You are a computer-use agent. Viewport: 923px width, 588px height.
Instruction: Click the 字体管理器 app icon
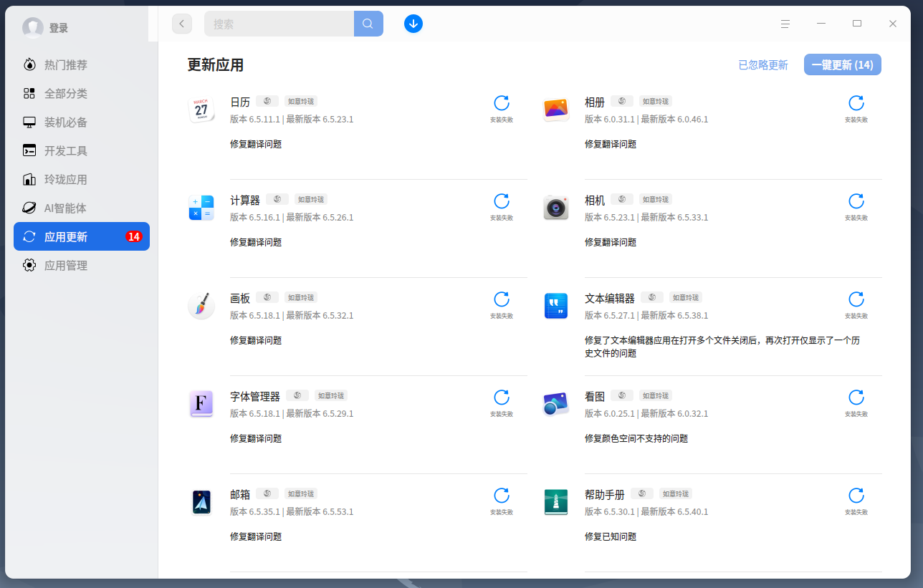point(201,404)
